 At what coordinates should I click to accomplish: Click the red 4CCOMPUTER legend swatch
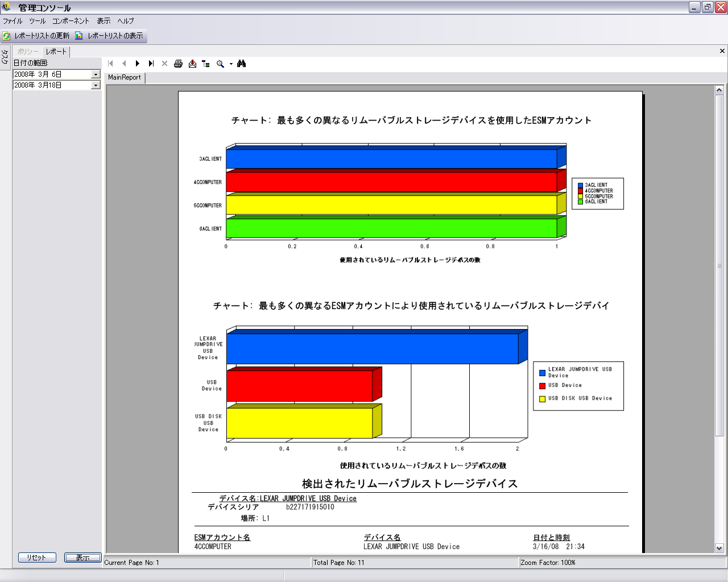[x=580, y=191]
